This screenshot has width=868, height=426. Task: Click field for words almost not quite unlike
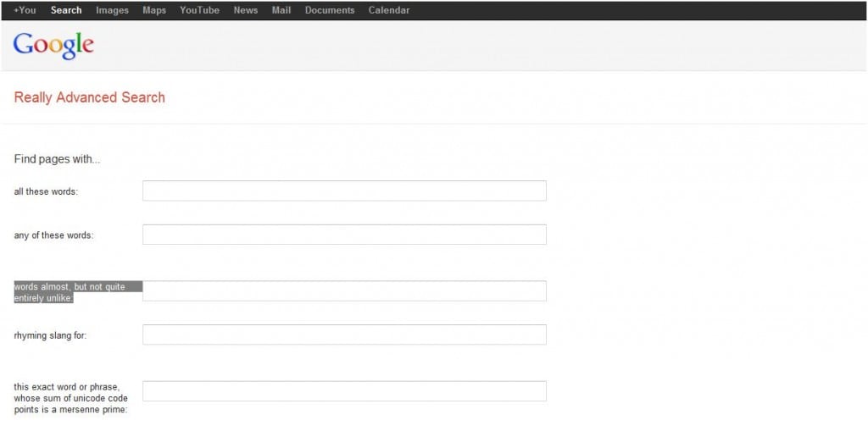(344, 291)
